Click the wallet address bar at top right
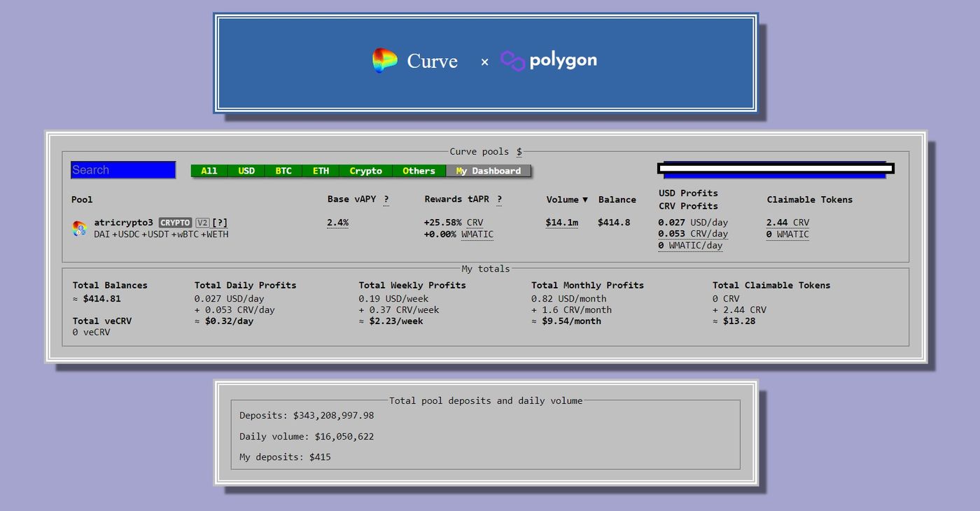Image resolution: width=980 pixels, height=511 pixels. click(776, 169)
